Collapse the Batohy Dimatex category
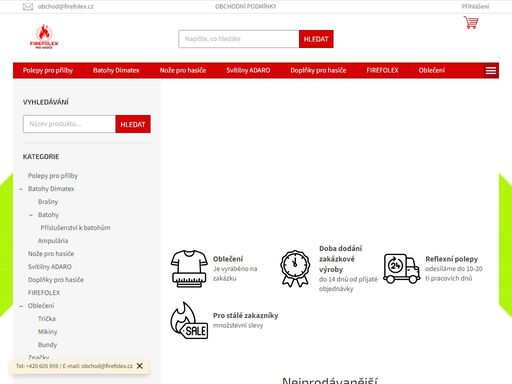 coord(21,189)
